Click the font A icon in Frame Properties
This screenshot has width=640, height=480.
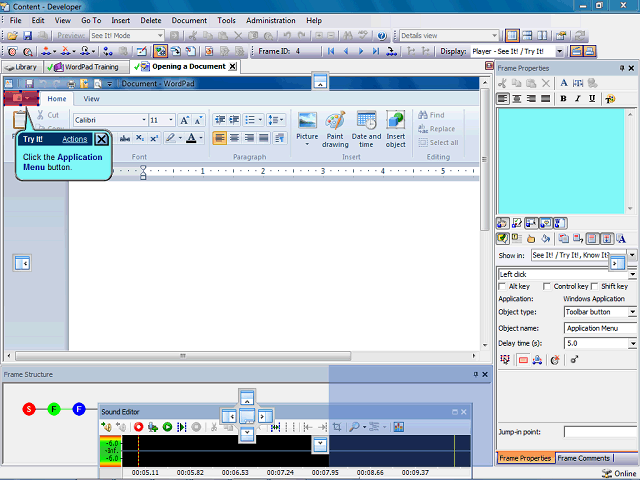[x=564, y=83]
